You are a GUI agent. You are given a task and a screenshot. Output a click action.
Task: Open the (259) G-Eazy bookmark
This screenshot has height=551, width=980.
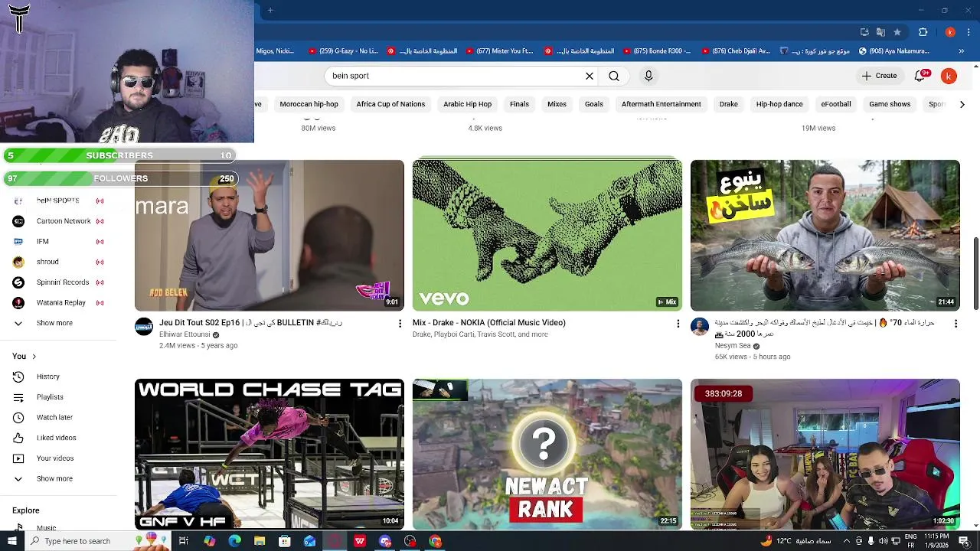coord(342,51)
